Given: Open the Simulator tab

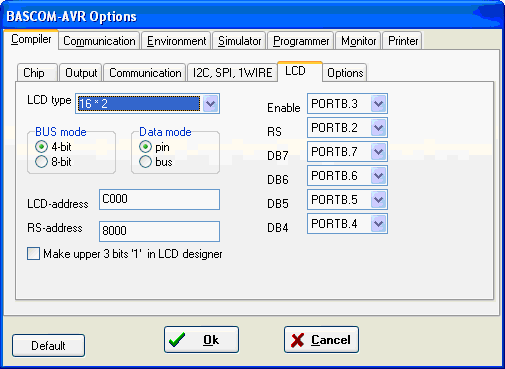Looking at the screenshot, I should 239,41.
